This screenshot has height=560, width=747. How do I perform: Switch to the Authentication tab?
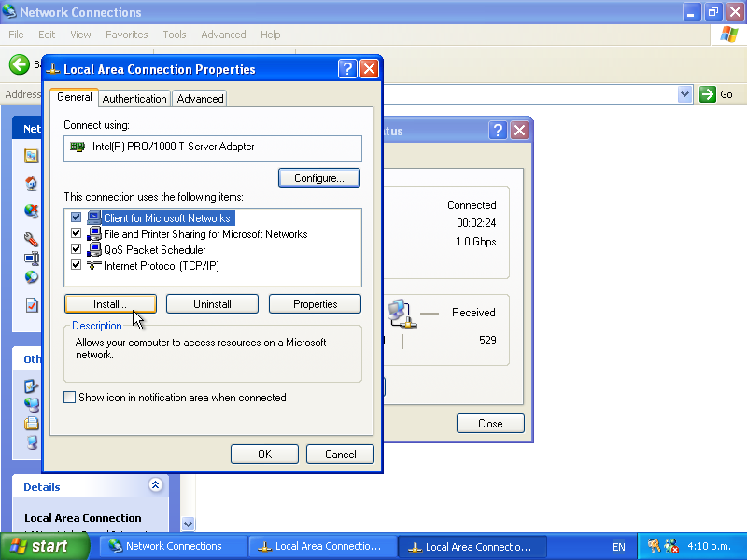point(134,99)
